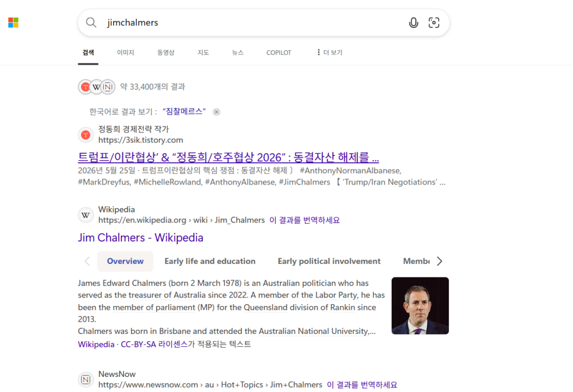Click the newsnow.com Jim+Chalmers URL

210,385
